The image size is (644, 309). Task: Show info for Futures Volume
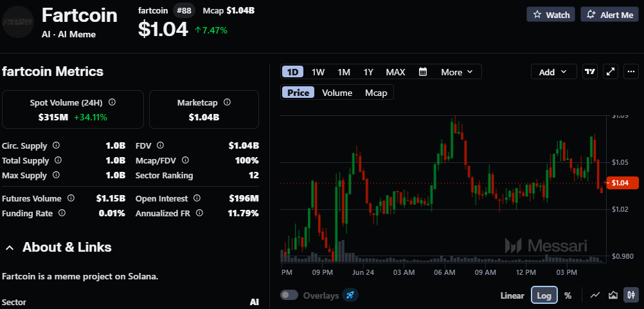pos(71,198)
